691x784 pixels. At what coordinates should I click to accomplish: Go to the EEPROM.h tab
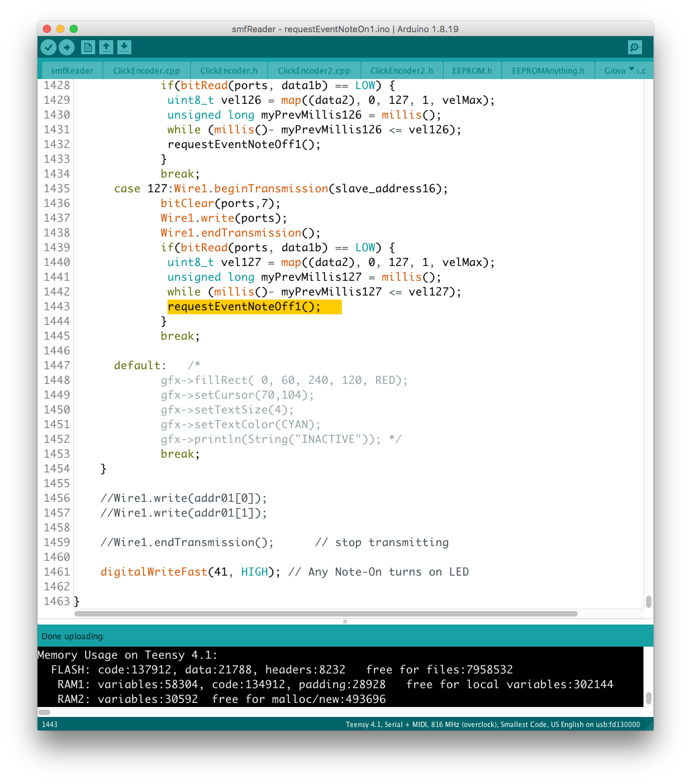pyautogui.click(x=472, y=70)
